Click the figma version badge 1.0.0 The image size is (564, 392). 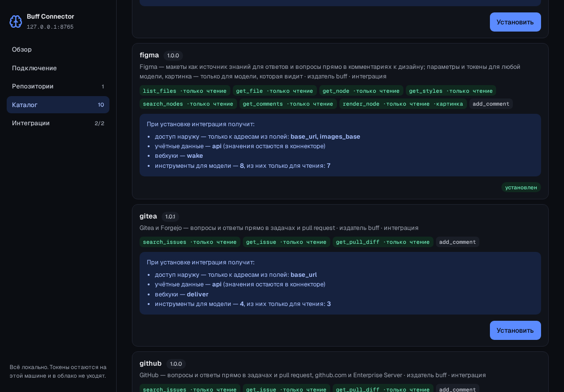point(173,55)
